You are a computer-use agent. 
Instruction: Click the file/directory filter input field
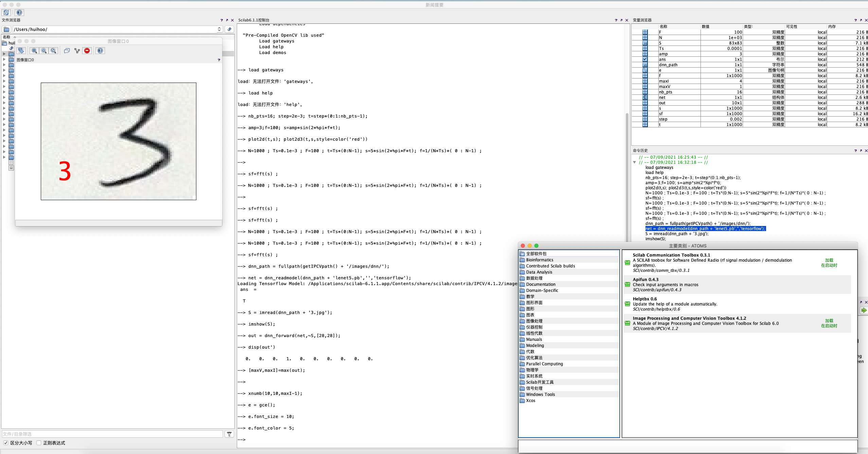(x=112, y=434)
